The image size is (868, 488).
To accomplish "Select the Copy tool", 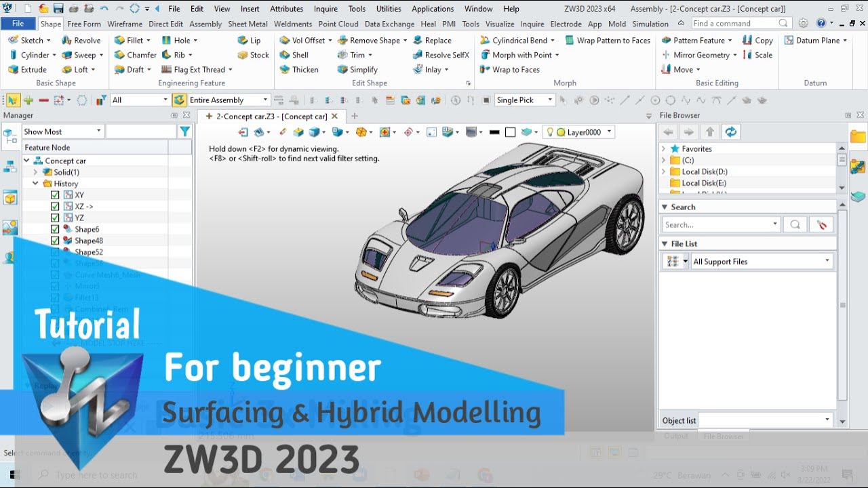I will pos(757,41).
